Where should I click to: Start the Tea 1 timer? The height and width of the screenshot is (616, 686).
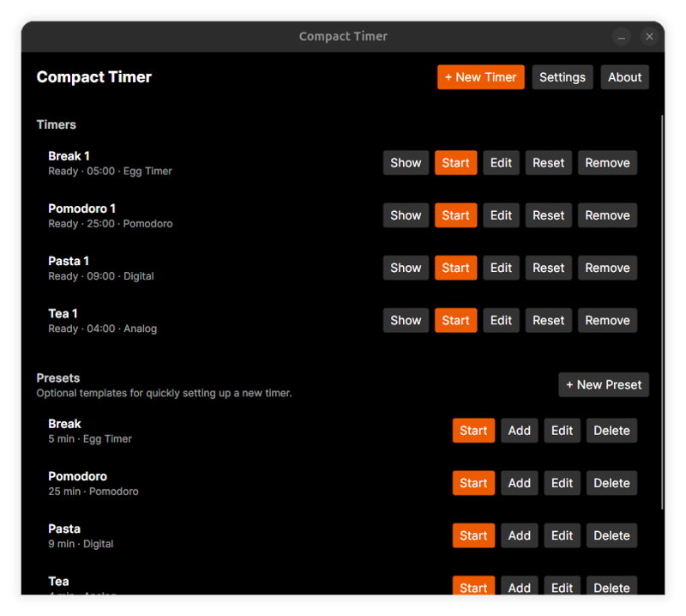pos(455,321)
